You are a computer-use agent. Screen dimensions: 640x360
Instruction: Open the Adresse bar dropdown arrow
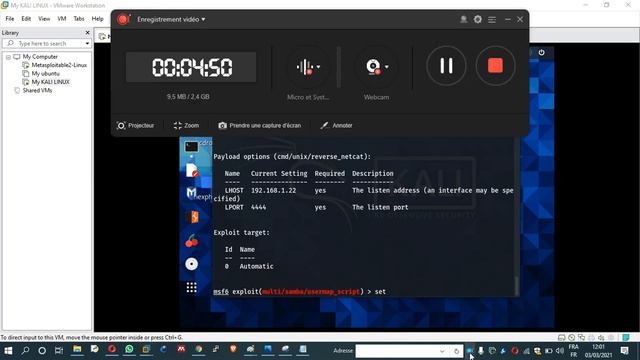tap(442, 351)
